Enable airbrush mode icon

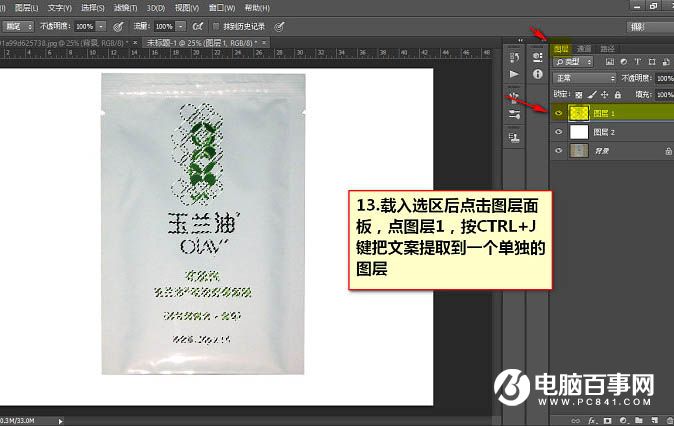(198, 27)
